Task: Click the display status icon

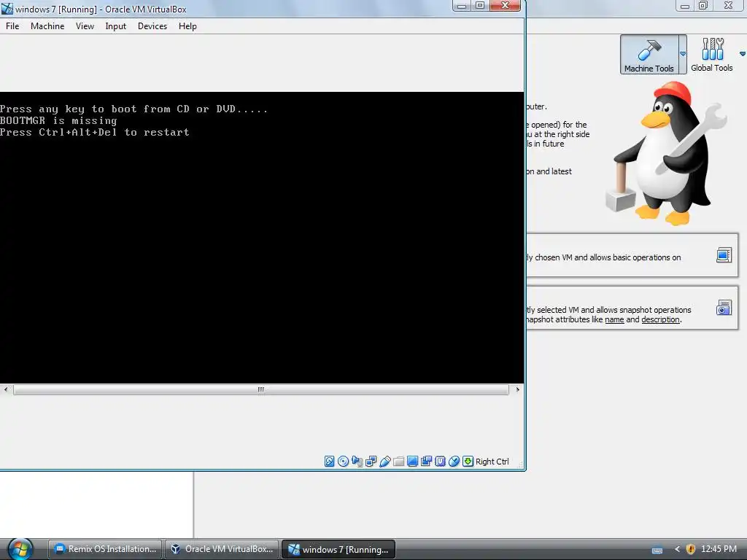Action: 413,461
